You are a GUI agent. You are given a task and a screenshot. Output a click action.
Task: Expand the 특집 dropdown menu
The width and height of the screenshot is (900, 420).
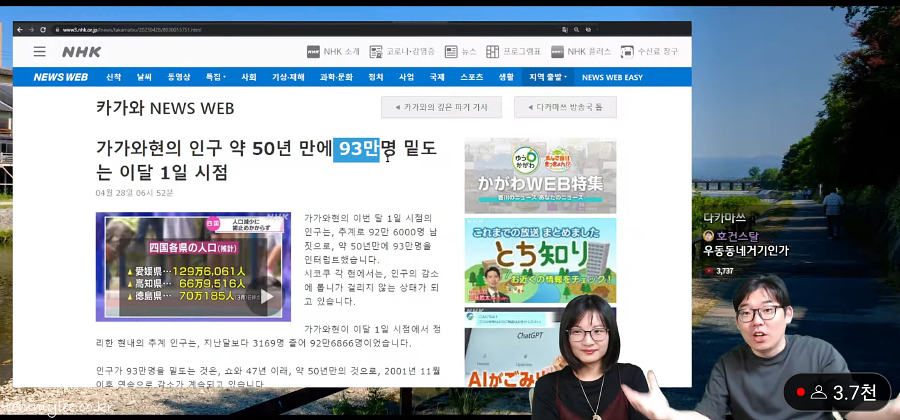[x=216, y=77]
